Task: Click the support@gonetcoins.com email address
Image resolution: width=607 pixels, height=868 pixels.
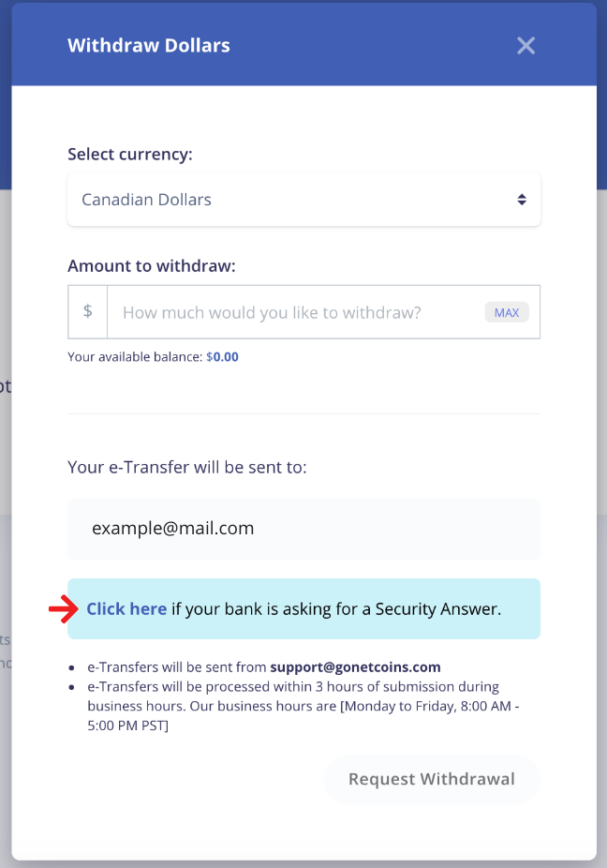Action: tap(355, 667)
